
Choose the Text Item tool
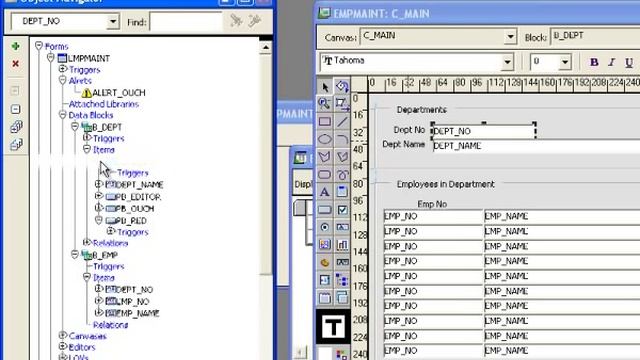tap(342, 227)
